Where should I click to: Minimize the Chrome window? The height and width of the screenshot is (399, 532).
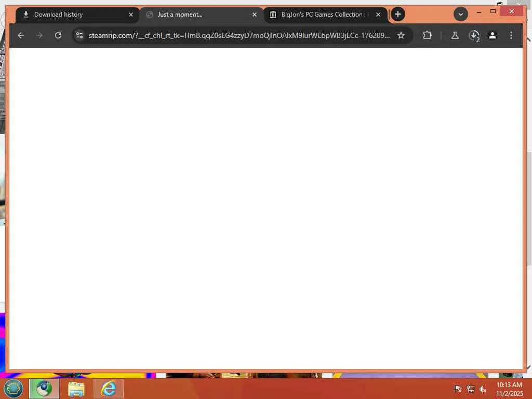[x=478, y=11]
